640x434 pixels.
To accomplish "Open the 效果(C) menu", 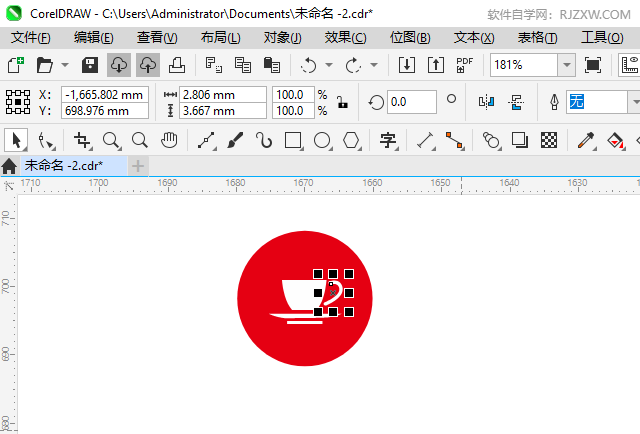I will coord(345,38).
